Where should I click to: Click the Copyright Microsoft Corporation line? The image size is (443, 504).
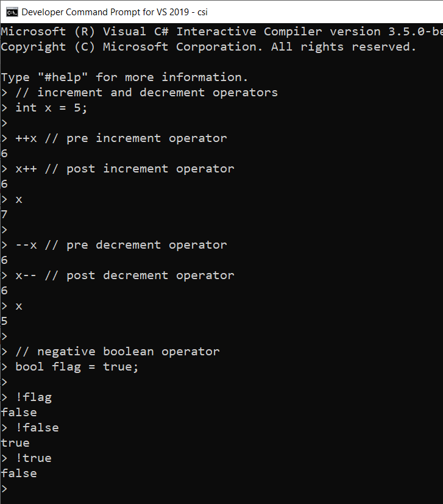207,47
